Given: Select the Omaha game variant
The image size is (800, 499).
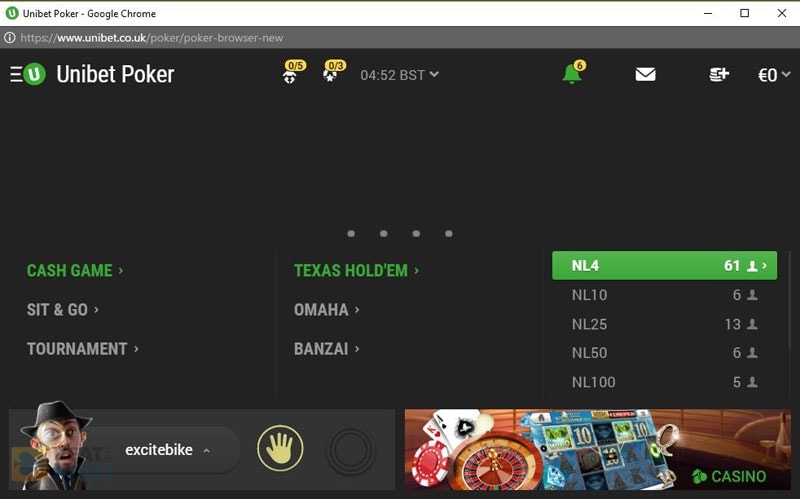Looking at the screenshot, I should 327,310.
